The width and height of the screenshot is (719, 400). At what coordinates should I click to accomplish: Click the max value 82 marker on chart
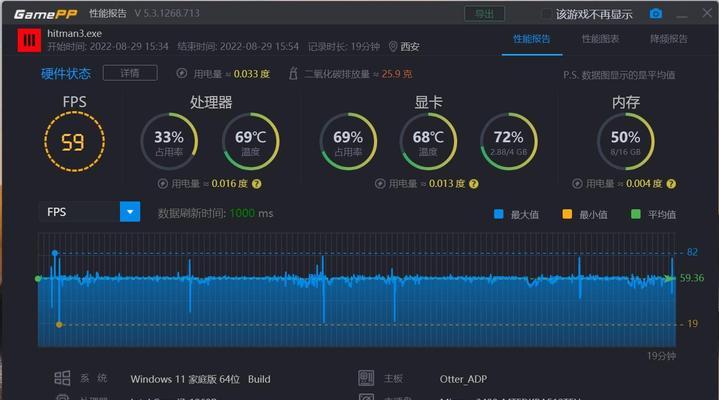(x=55, y=253)
